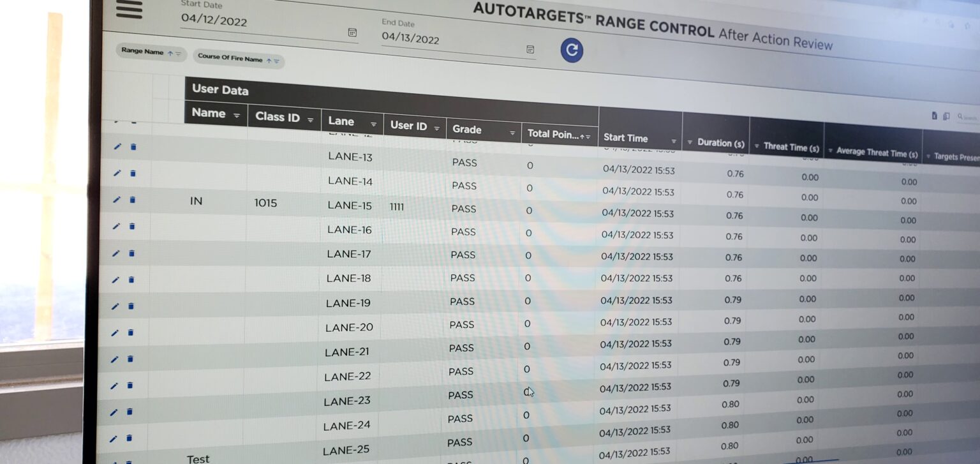Click the pencil icon beside LANE-13
This screenshot has width=980, height=464.
click(117, 146)
